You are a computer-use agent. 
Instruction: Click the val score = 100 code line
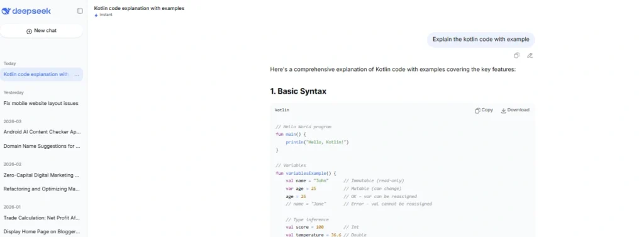click(305, 227)
